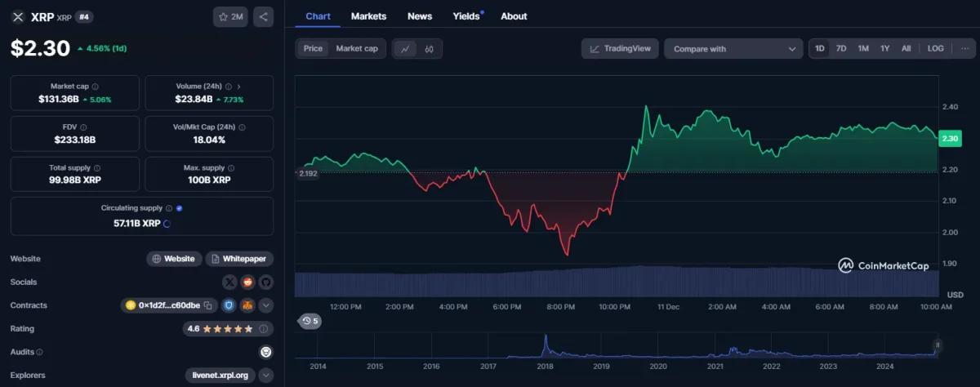Enable LOG scale on chart
This screenshot has height=387, width=980.
click(x=935, y=49)
